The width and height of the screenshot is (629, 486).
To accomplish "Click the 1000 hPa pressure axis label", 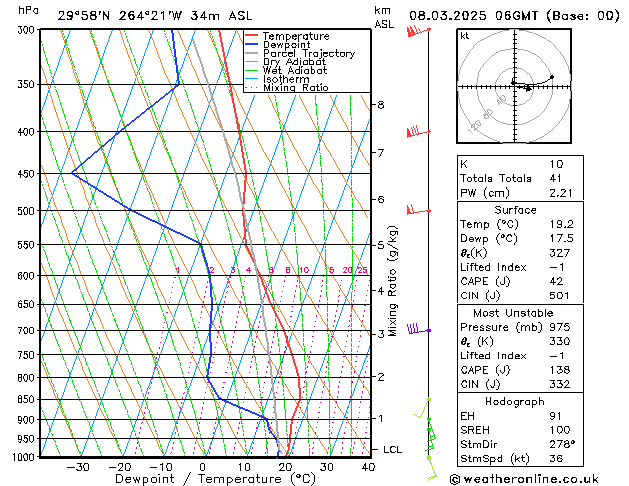I will click(24, 457).
